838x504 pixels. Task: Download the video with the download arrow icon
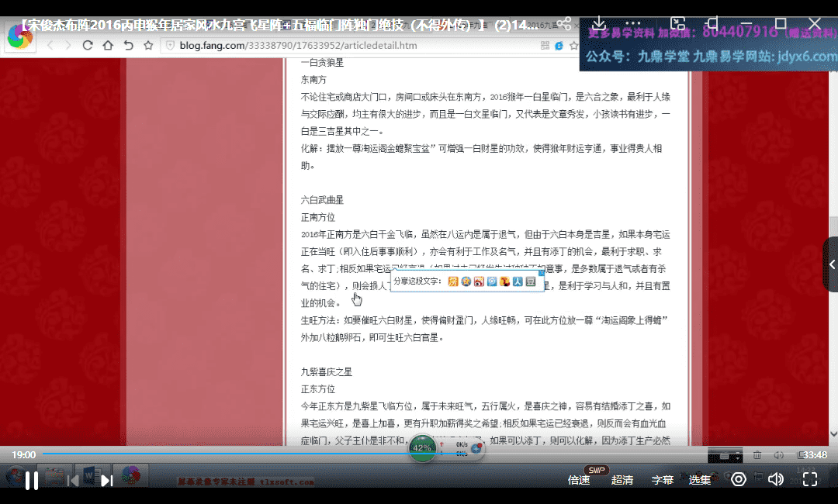point(599,24)
